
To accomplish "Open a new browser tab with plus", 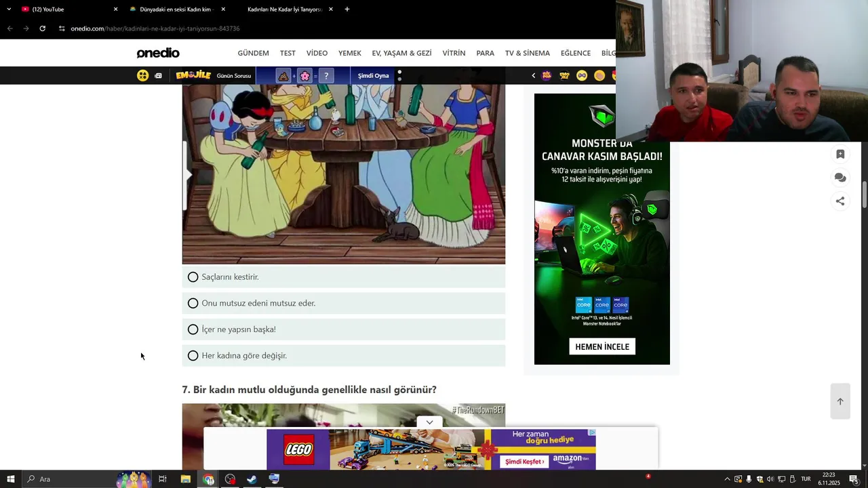I will (347, 9).
